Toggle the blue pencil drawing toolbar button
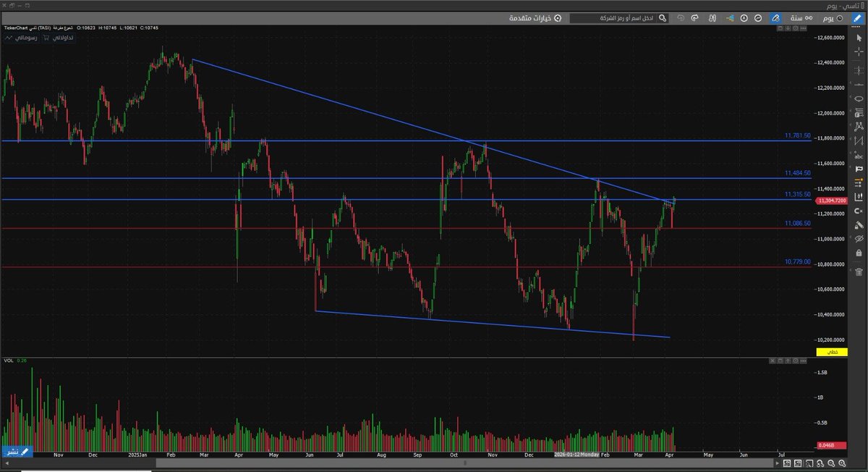The width and height of the screenshot is (868, 472). [x=856, y=18]
